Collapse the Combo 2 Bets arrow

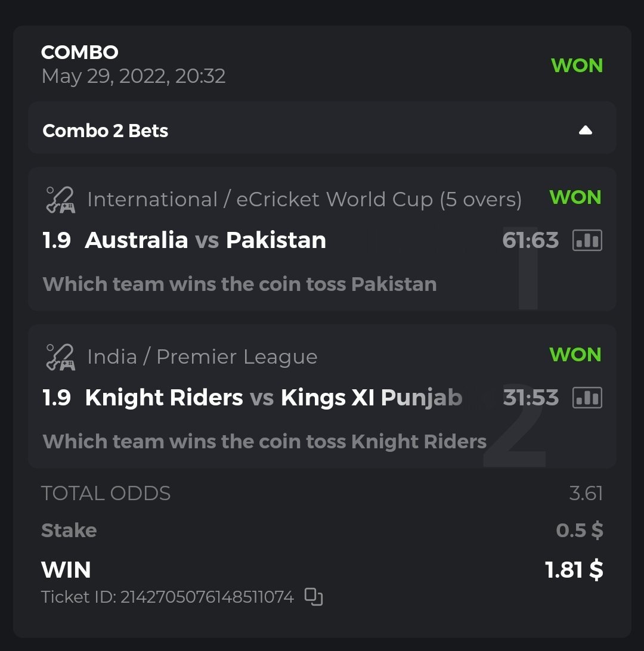[586, 131]
